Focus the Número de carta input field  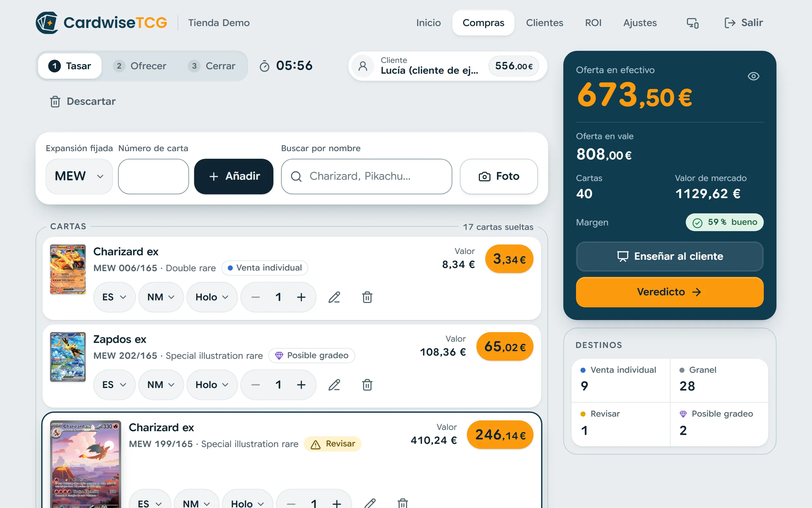point(153,176)
